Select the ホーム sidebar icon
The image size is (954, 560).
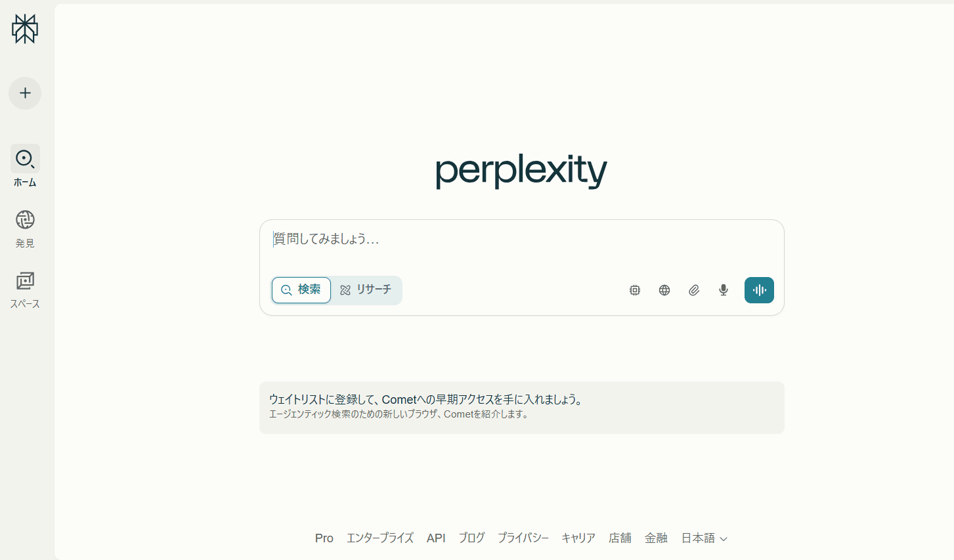(x=24, y=158)
